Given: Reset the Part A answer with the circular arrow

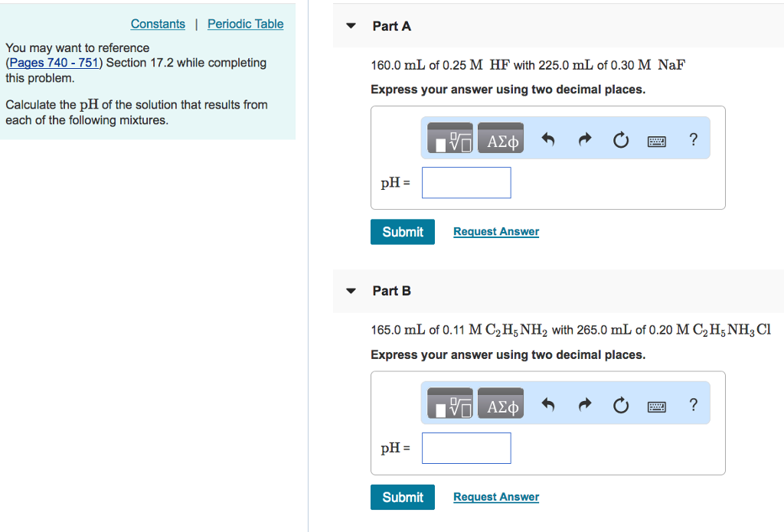Looking at the screenshot, I should (x=620, y=139).
